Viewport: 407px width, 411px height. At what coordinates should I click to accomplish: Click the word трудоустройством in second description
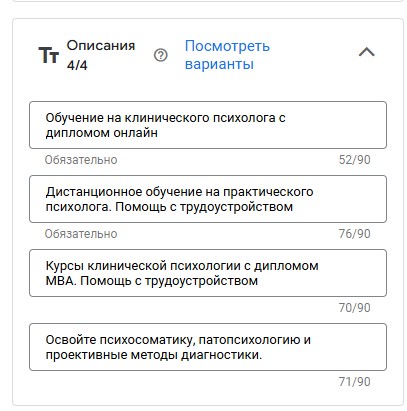tap(236, 207)
